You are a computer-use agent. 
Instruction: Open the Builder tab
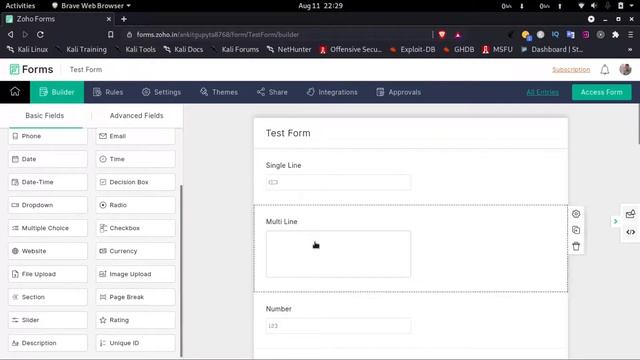click(57, 92)
